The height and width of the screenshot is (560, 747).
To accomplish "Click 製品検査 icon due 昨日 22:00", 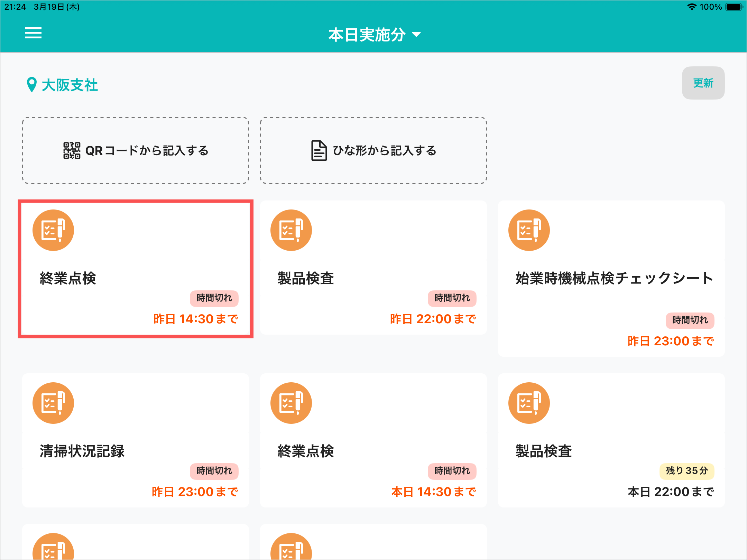I will point(291,230).
